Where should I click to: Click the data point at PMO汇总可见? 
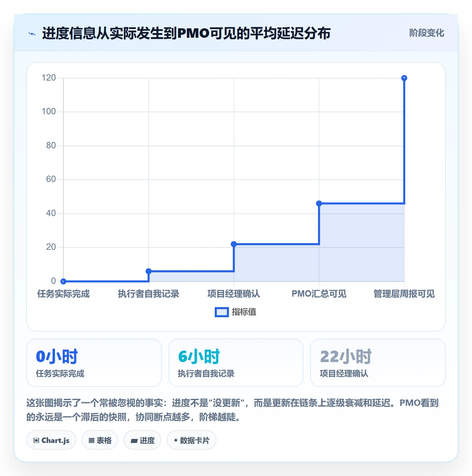(x=319, y=203)
